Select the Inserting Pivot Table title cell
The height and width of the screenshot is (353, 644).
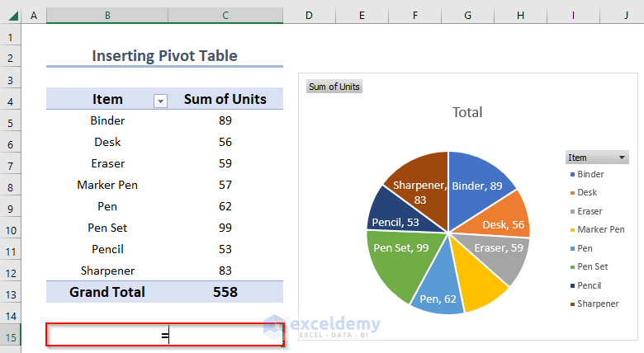[164, 56]
